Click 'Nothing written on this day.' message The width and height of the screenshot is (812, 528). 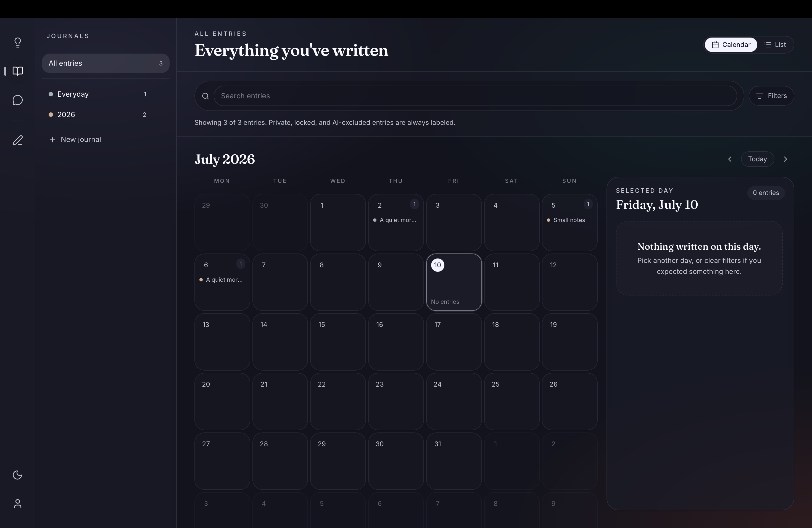[x=699, y=247]
